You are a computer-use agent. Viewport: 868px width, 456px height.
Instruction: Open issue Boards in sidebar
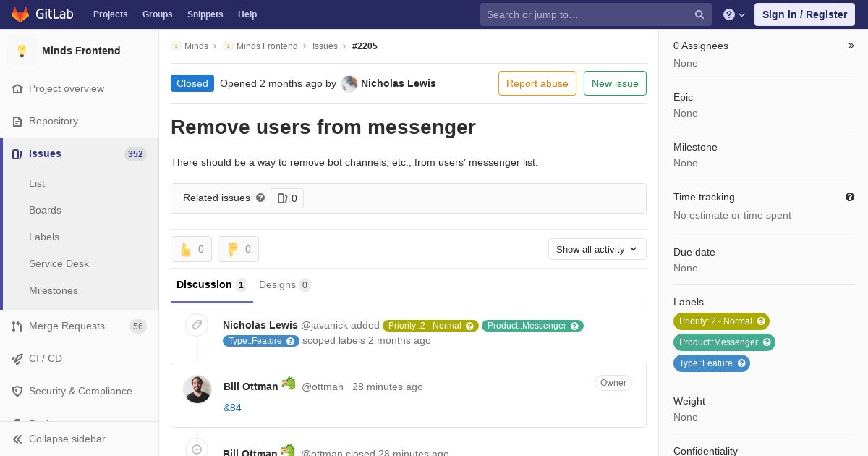pyautogui.click(x=45, y=210)
